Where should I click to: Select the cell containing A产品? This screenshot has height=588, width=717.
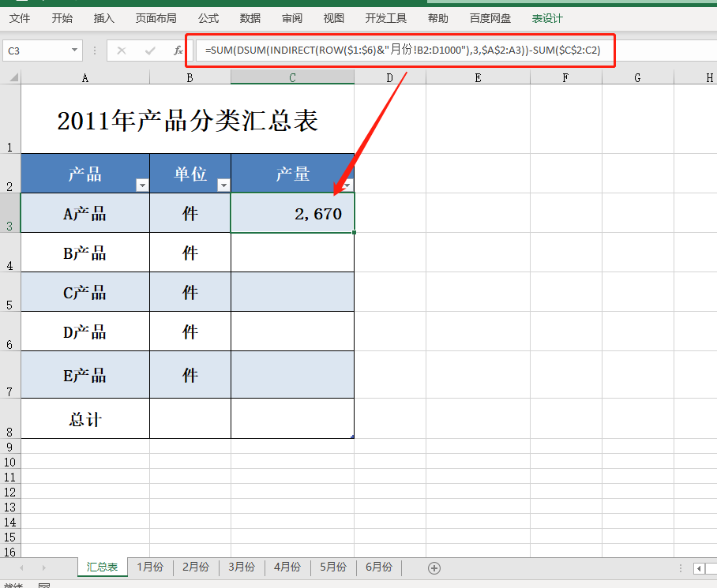point(85,213)
